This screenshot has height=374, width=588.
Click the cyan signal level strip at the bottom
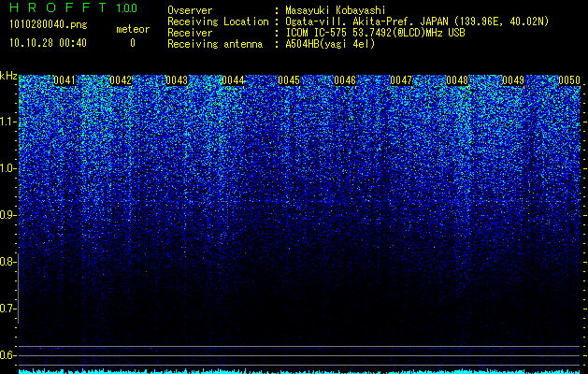tap(299, 371)
